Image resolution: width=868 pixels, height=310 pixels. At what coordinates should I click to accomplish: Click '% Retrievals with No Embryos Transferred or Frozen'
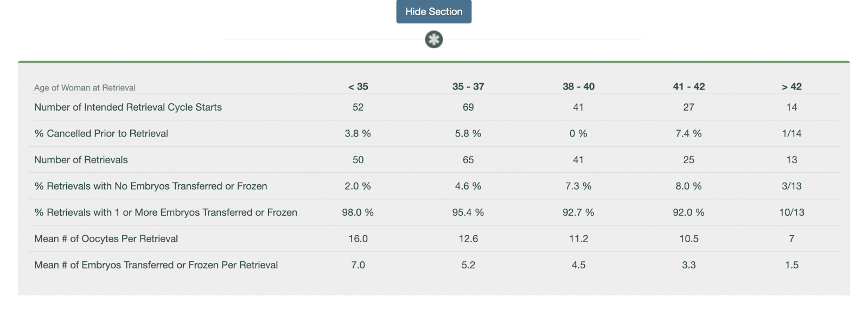click(x=151, y=186)
